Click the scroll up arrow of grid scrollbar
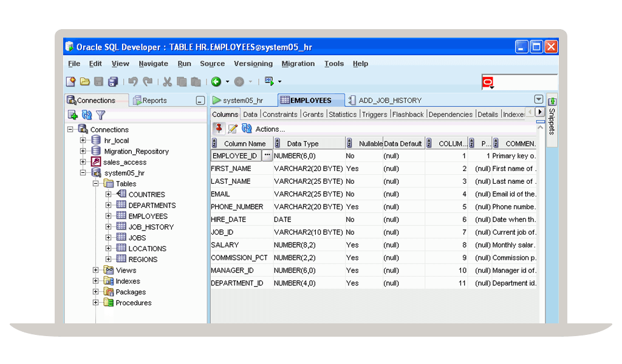The height and width of the screenshot is (364, 622). tap(540, 128)
